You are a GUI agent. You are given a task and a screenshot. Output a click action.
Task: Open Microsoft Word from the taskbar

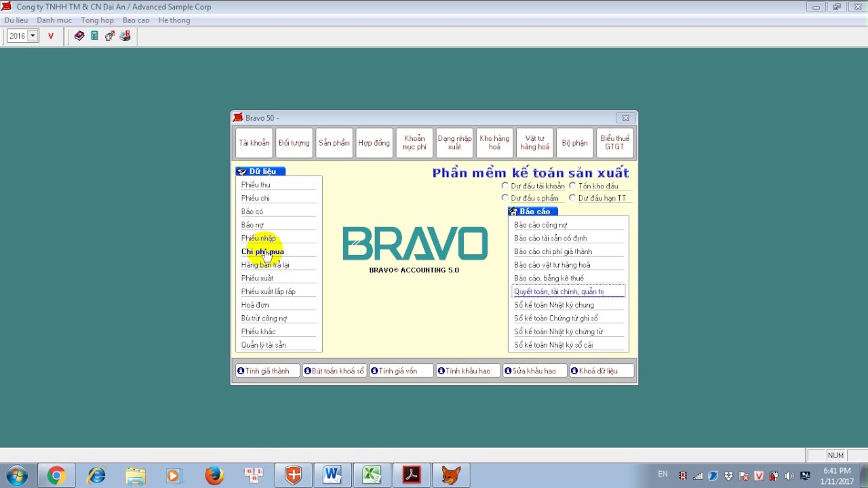332,476
